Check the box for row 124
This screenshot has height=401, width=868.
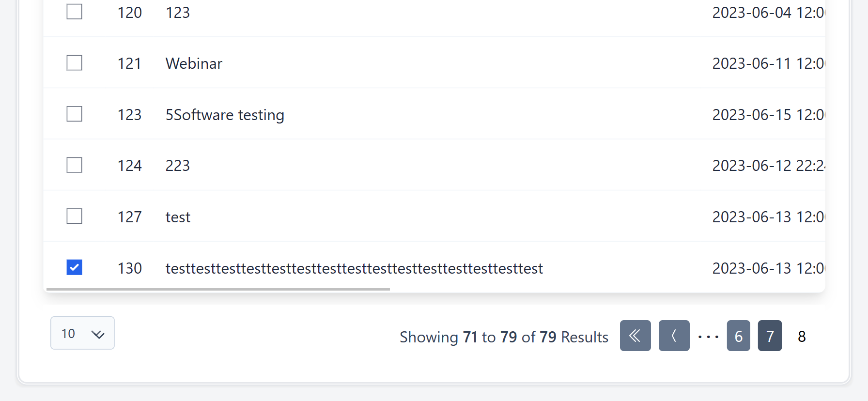tap(74, 165)
